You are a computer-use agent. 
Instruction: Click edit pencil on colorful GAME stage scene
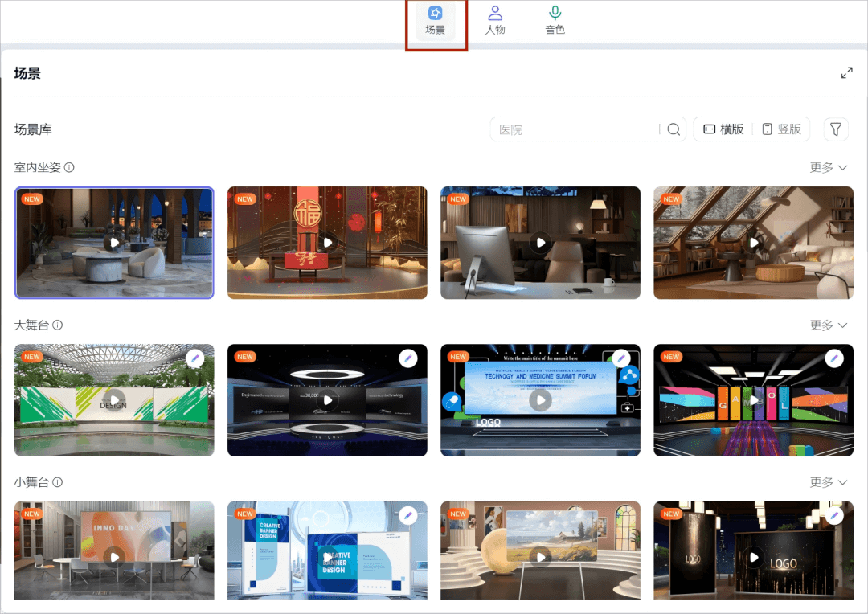833,358
